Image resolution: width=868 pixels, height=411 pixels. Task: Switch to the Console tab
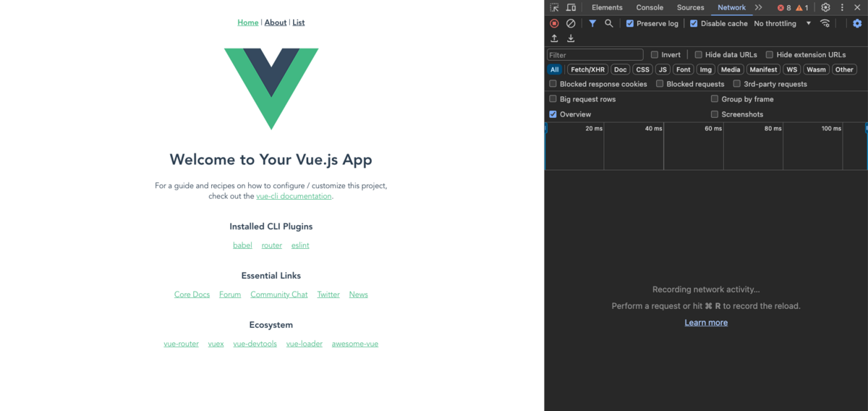pos(650,7)
